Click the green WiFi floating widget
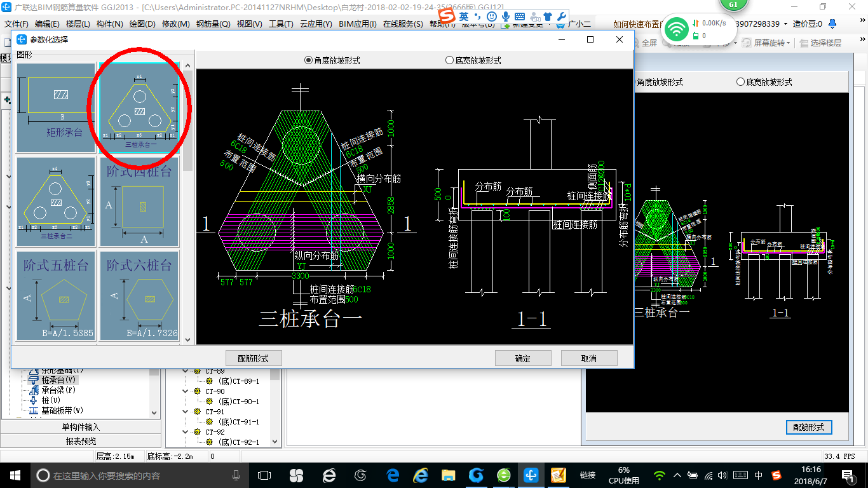The image size is (868, 488). [677, 29]
